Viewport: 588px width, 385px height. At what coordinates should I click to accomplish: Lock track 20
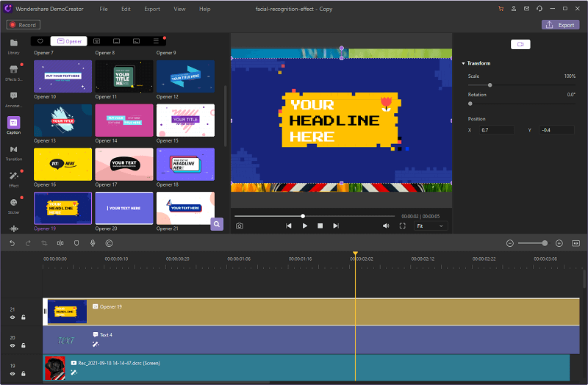24,345
